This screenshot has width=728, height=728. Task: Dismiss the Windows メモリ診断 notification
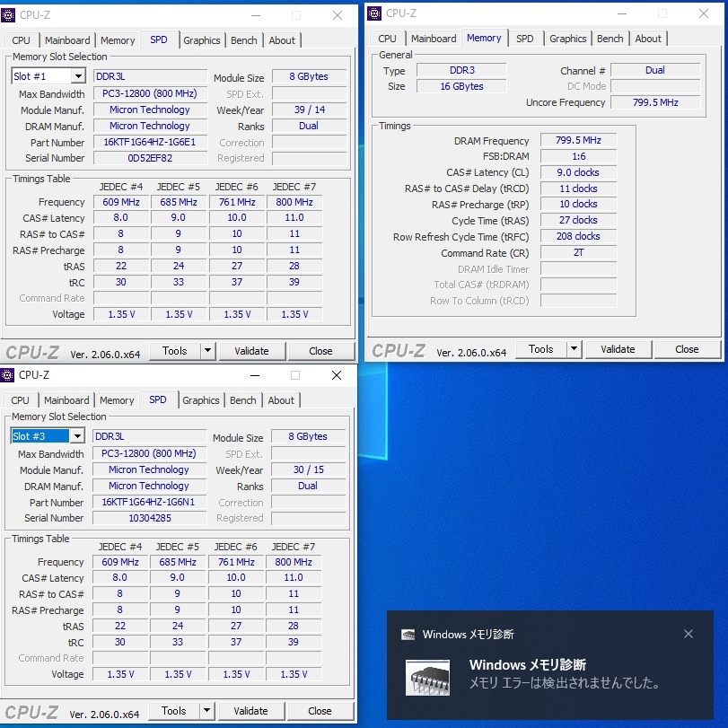coord(689,634)
